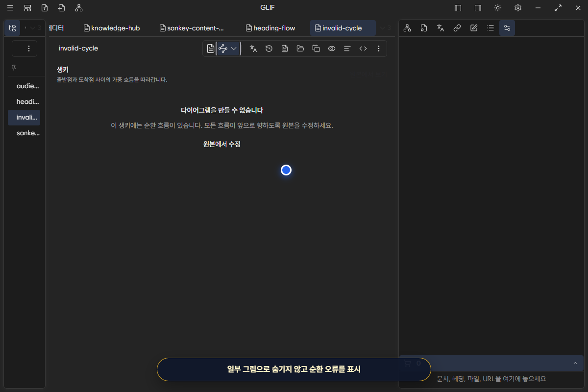Toggle preview with the eye icon

pyautogui.click(x=332, y=49)
